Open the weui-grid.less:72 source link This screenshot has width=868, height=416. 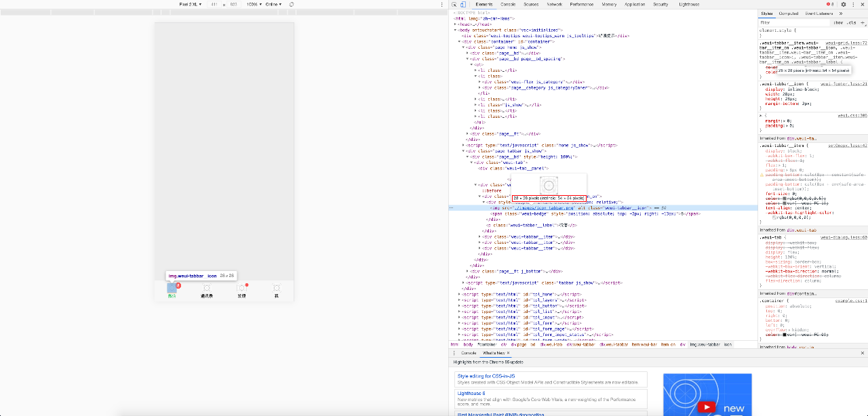coord(846,43)
